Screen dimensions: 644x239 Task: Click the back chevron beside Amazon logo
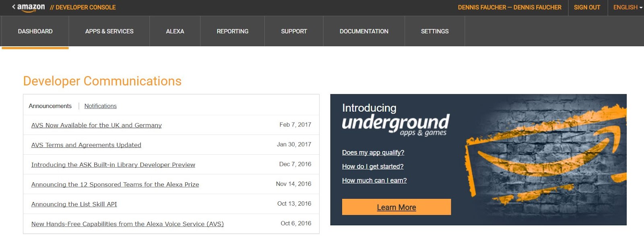pos(14,7)
